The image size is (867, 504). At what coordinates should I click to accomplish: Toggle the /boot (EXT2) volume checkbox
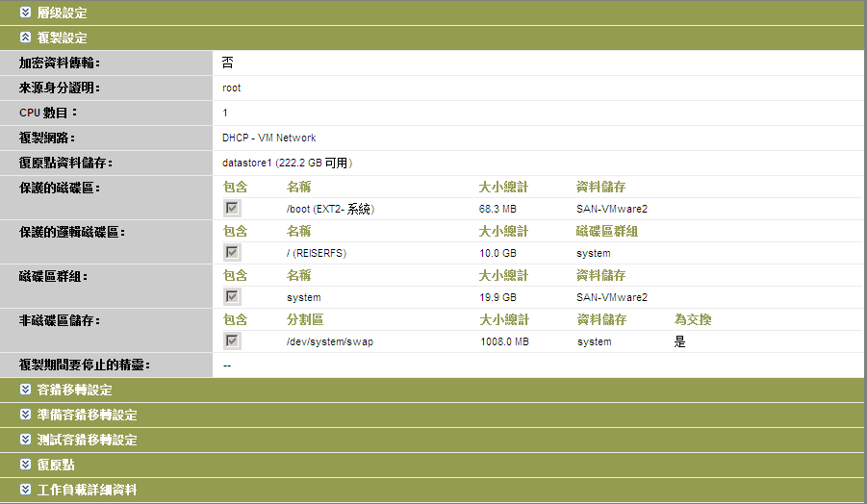point(232,209)
